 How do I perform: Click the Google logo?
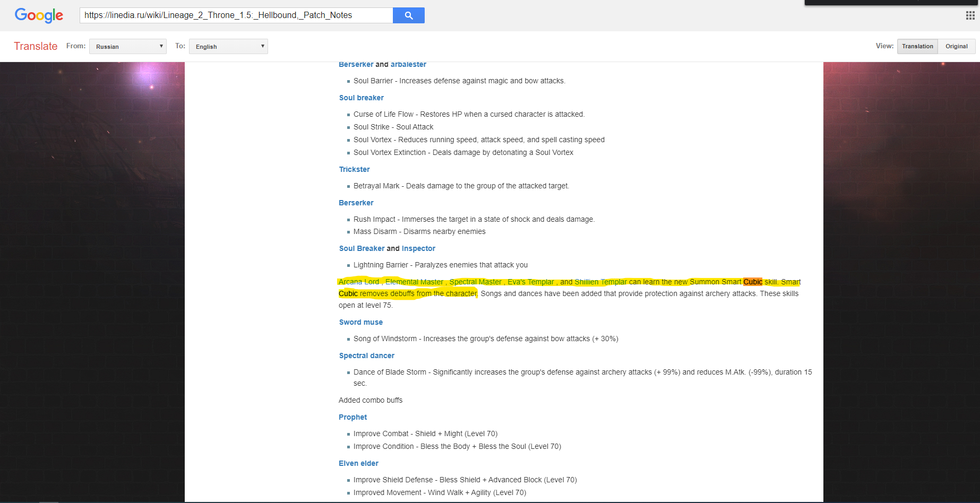[39, 15]
